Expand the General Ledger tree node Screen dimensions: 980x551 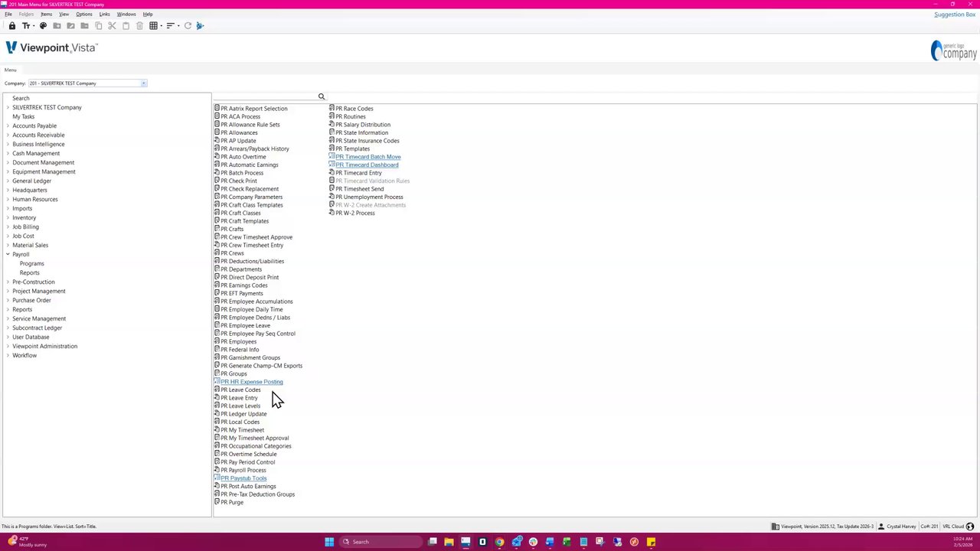[x=8, y=181]
